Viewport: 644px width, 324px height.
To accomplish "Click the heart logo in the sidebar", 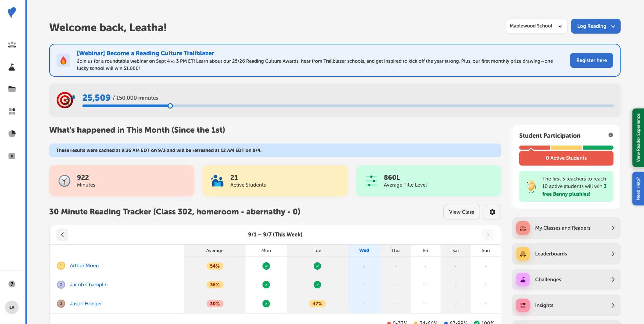I will pos(12,13).
